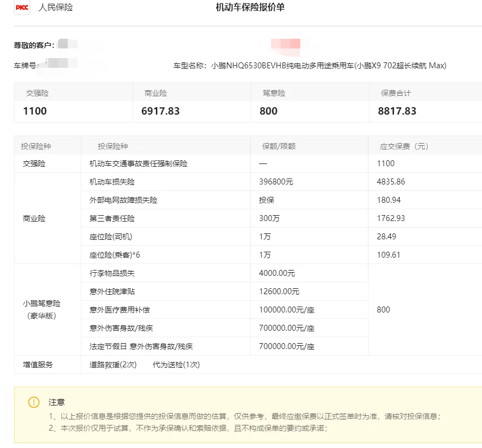This screenshot has height=448, width=482.
Task: Select the 100000.00元/座 medical limit
Action: coord(287,310)
